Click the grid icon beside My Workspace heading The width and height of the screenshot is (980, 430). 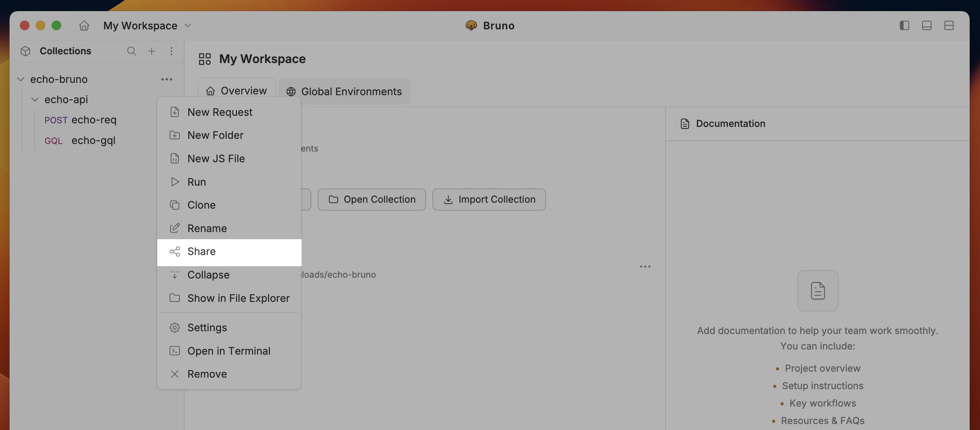point(204,59)
